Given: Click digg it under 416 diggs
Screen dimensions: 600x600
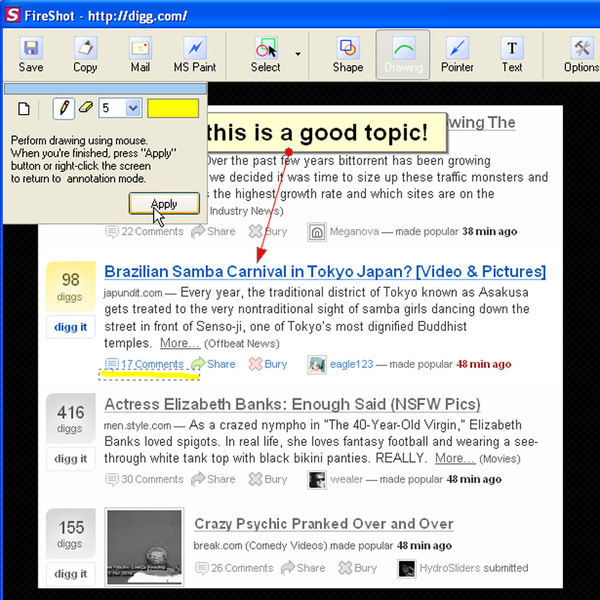Looking at the screenshot, I should click(x=71, y=458).
